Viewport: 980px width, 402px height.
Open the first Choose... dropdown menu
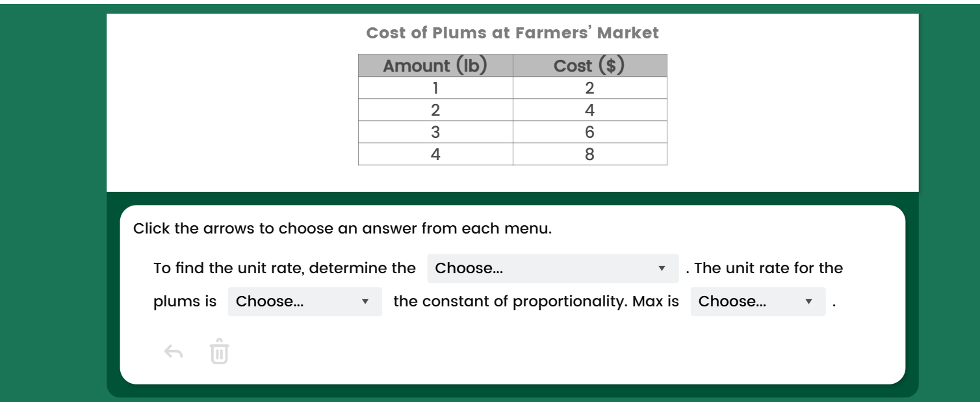(552, 268)
